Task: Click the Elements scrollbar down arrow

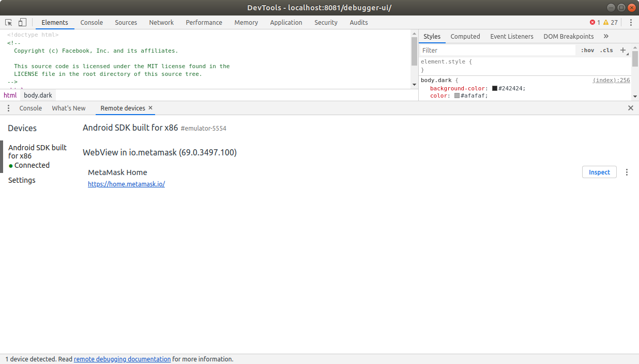Action: pos(414,84)
